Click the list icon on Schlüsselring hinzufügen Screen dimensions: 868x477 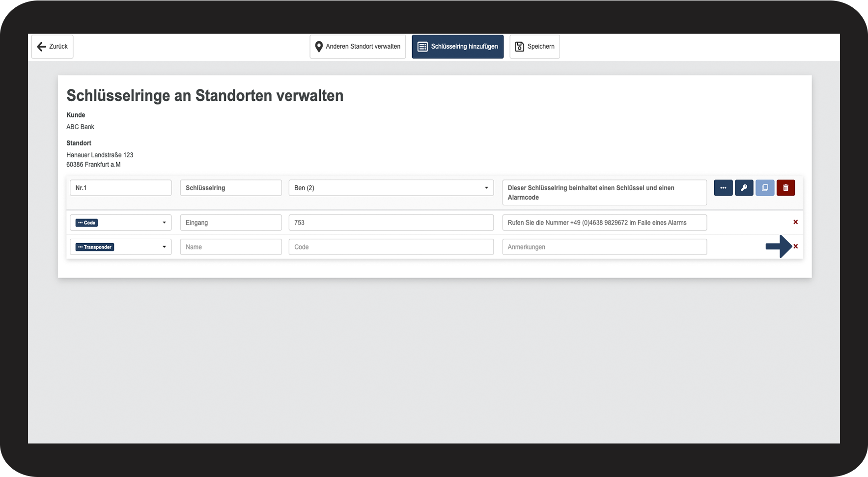[422, 47]
